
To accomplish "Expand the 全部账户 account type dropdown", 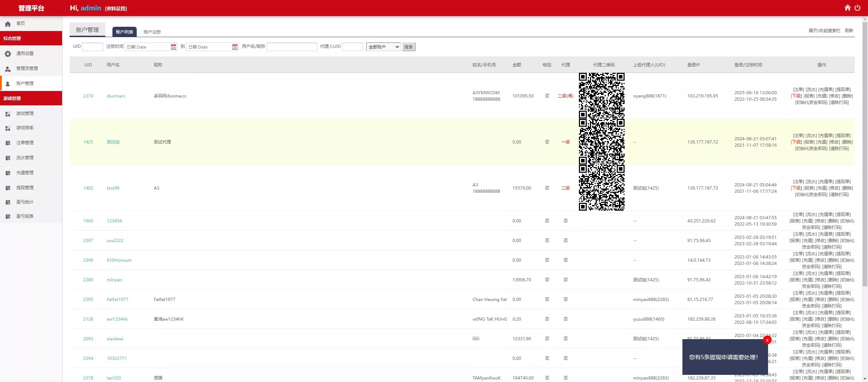I will [x=383, y=47].
